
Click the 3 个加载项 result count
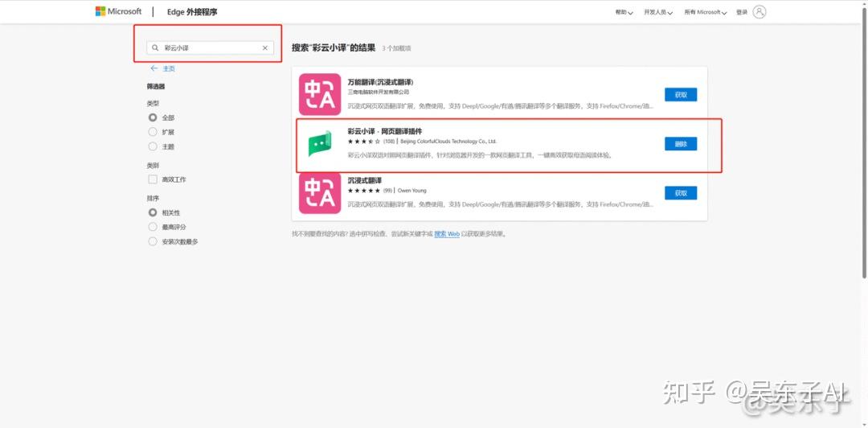pyautogui.click(x=396, y=49)
